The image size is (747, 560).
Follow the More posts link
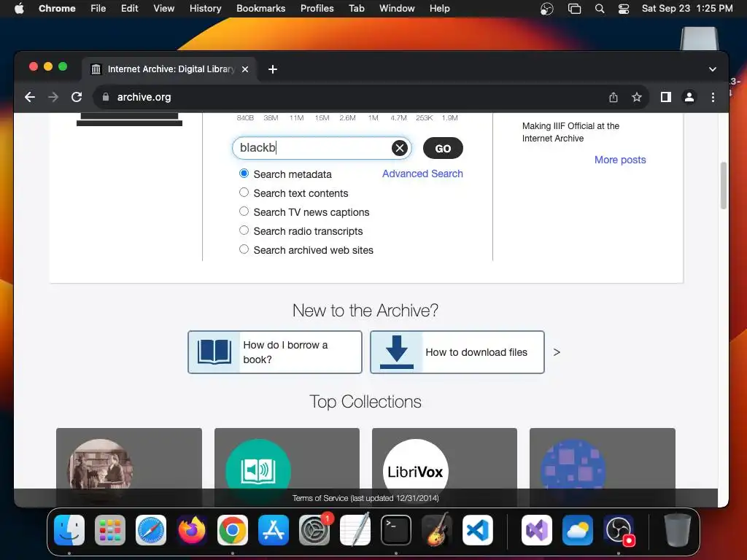pyautogui.click(x=620, y=160)
